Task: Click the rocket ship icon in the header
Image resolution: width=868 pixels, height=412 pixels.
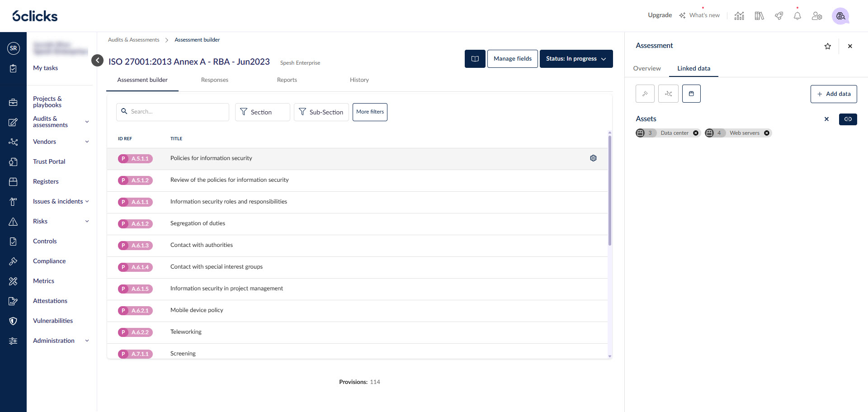Action: pos(778,15)
